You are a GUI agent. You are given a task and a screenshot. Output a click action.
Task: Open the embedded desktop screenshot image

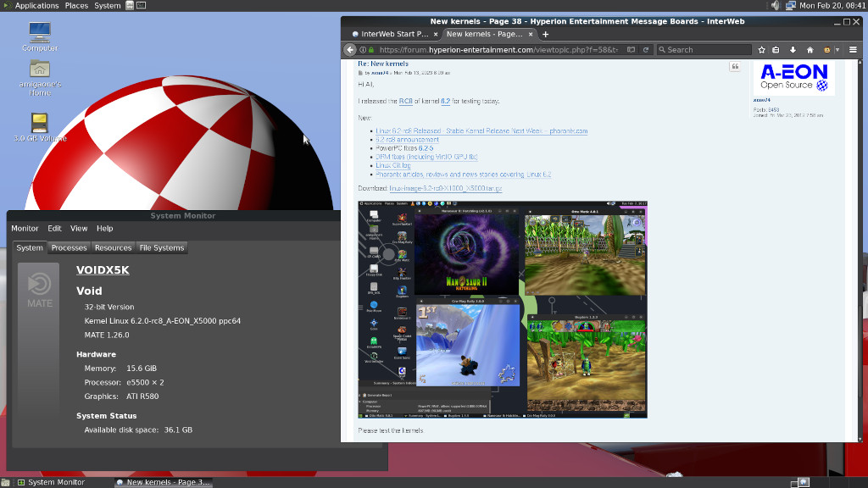[503, 309]
